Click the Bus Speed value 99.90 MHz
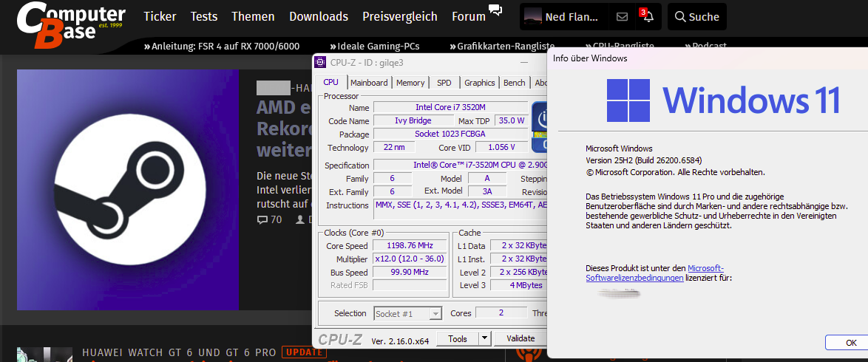The image size is (868, 362). 410,273
